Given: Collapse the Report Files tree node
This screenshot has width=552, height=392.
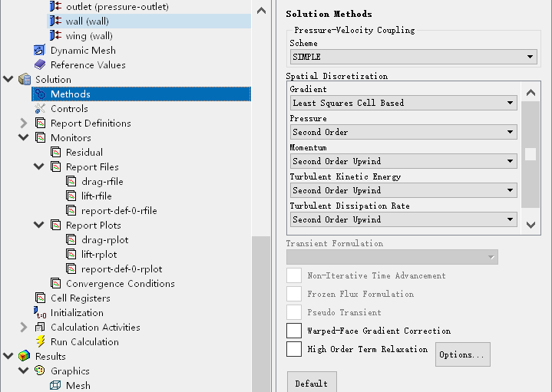Looking at the screenshot, I should coord(39,167).
